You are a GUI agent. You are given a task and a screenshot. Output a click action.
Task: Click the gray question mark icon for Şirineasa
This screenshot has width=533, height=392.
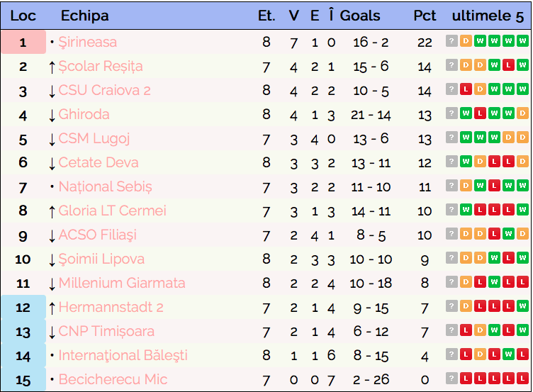click(451, 41)
